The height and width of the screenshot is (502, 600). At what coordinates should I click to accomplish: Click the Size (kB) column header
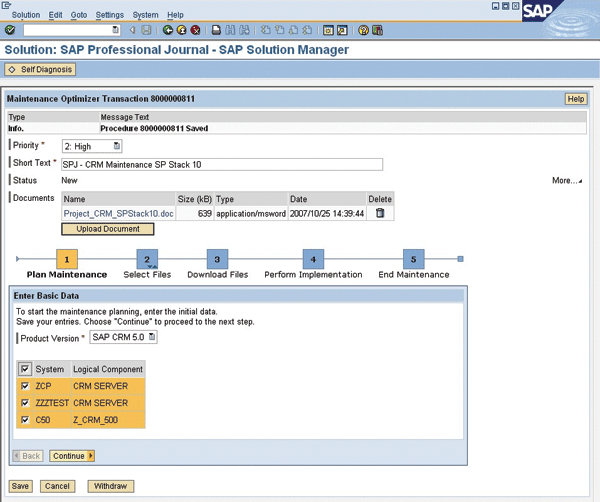click(194, 199)
